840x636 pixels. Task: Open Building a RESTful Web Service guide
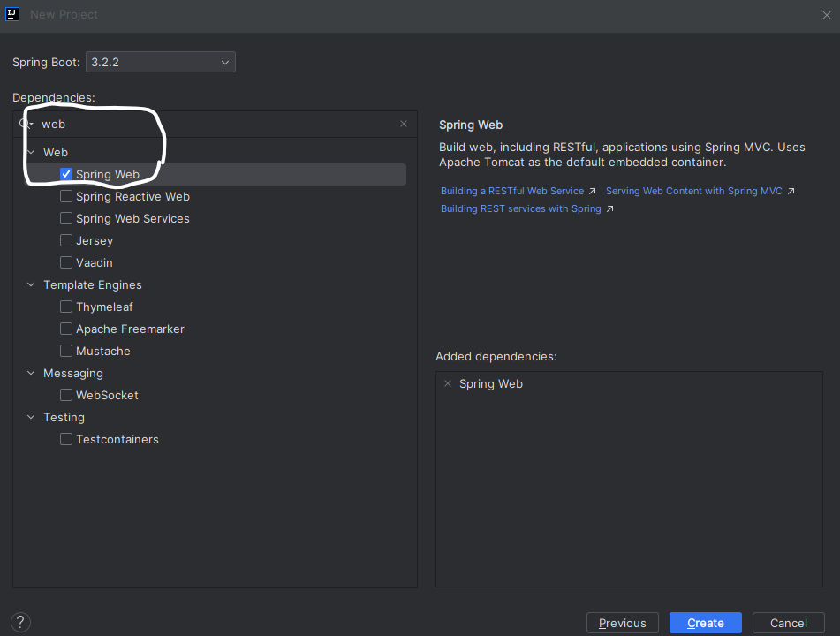tap(512, 192)
